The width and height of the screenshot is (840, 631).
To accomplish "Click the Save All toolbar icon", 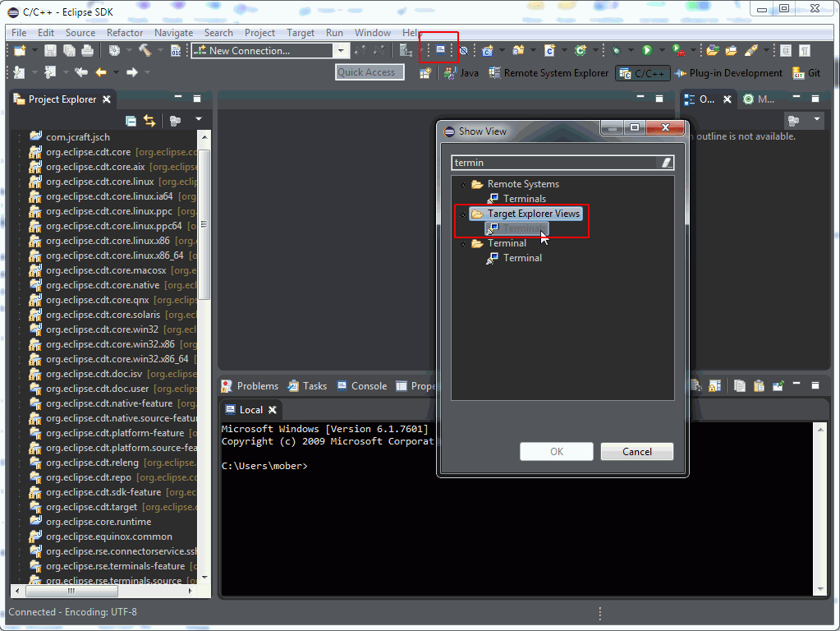I will pos(69,50).
